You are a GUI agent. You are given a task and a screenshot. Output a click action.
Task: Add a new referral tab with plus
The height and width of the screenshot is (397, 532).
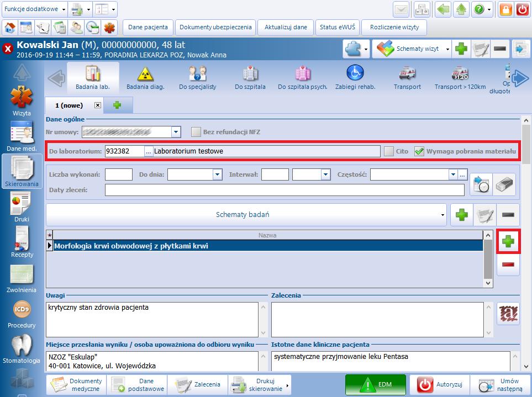[117, 105]
